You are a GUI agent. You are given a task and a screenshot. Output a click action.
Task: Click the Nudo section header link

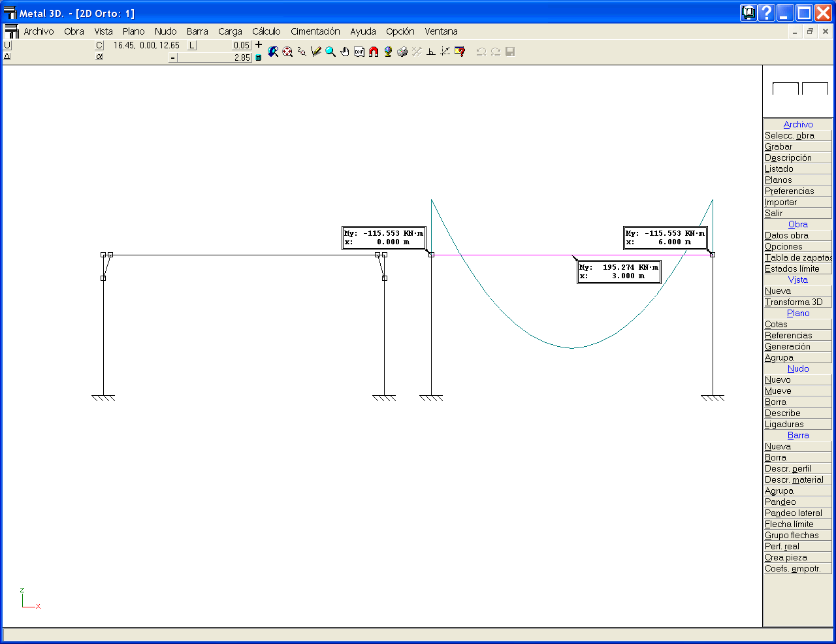pos(798,368)
